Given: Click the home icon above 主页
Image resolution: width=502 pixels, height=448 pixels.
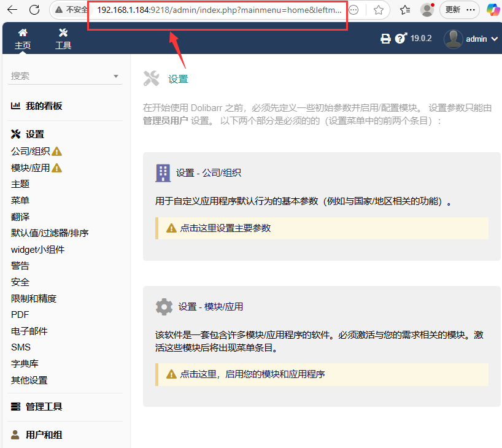Looking at the screenshot, I should [23, 33].
